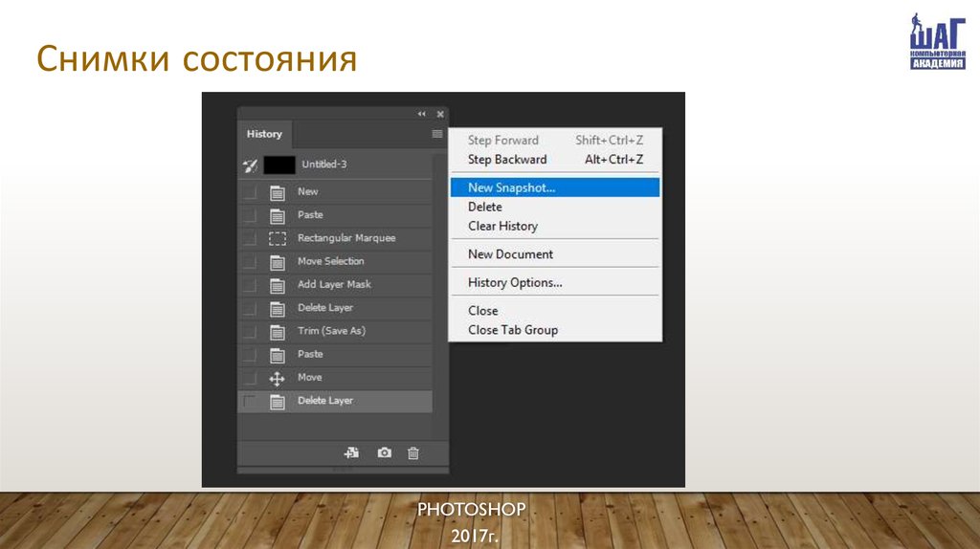Open History Options... from the menu
The height and width of the screenshot is (549, 980).
[515, 283]
